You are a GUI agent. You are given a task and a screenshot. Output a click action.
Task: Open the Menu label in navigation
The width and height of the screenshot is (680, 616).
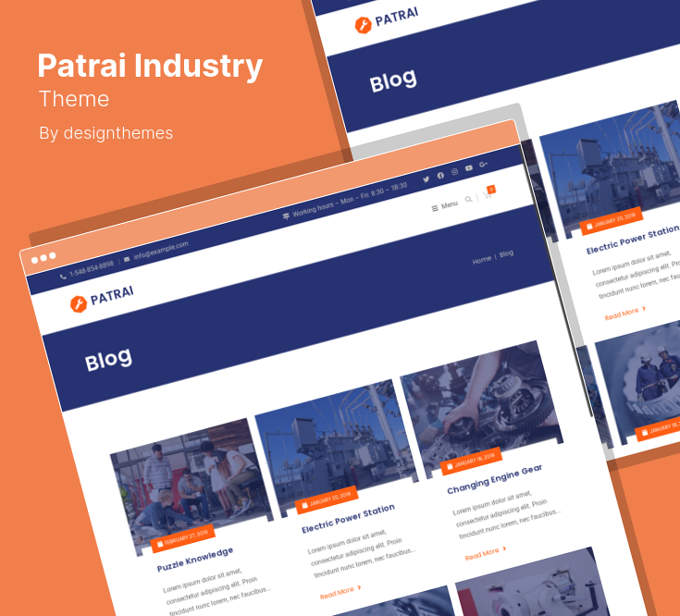[450, 204]
